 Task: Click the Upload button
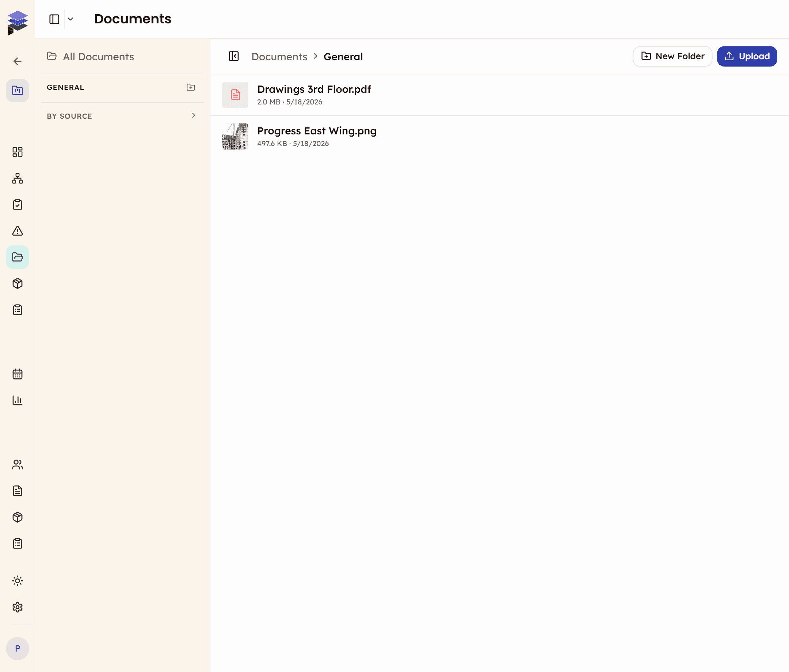pyautogui.click(x=747, y=56)
